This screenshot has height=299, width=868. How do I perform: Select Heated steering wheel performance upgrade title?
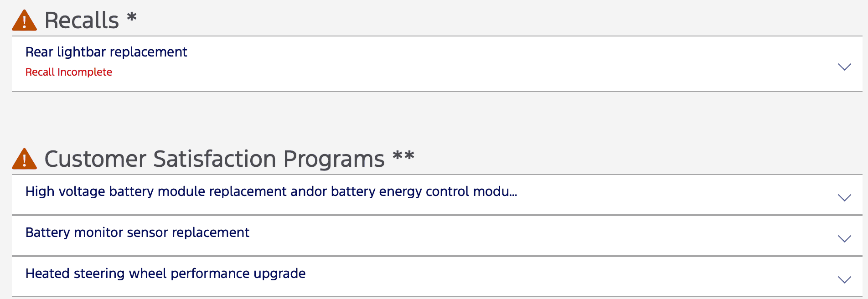pos(165,273)
